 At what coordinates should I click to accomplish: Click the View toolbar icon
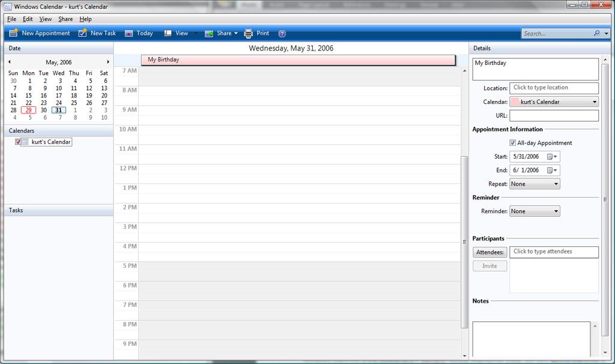pos(168,34)
